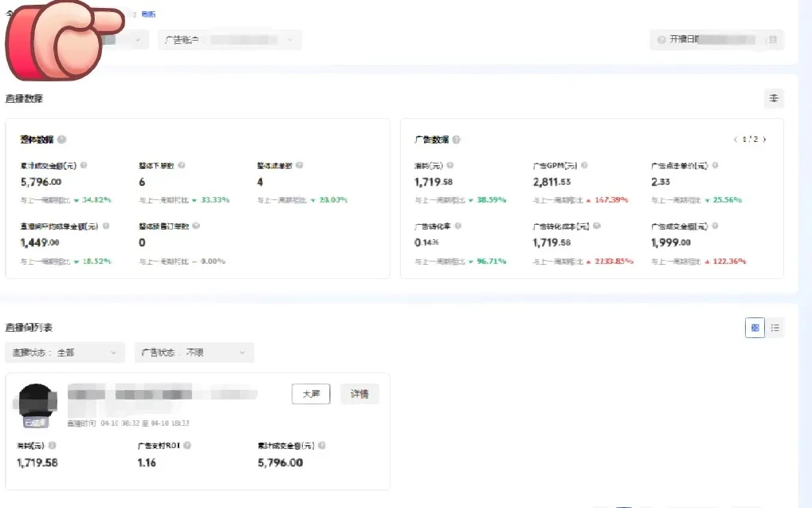Image resolution: width=812 pixels, height=508 pixels.
Task: Click the 刷新 link at top
Action: (148, 14)
